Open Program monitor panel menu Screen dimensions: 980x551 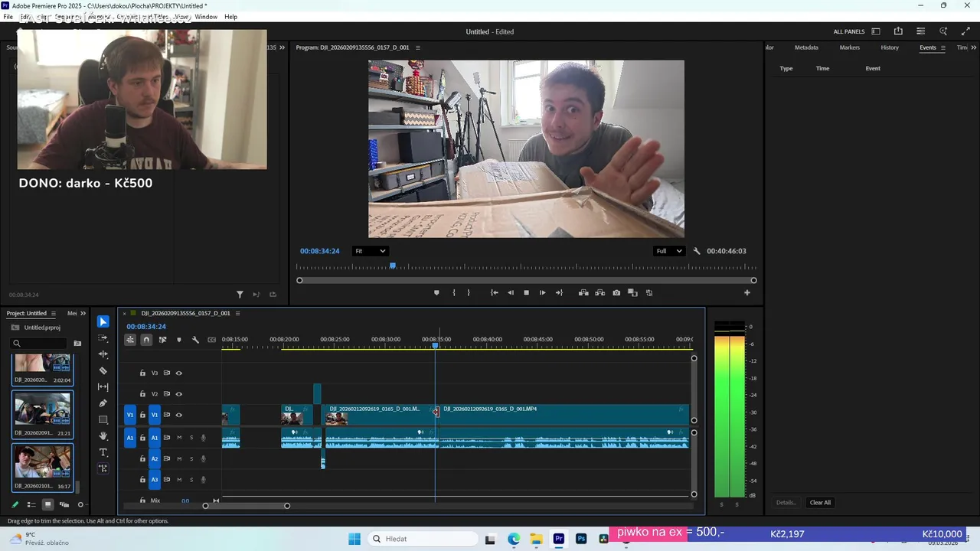(417, 47)
